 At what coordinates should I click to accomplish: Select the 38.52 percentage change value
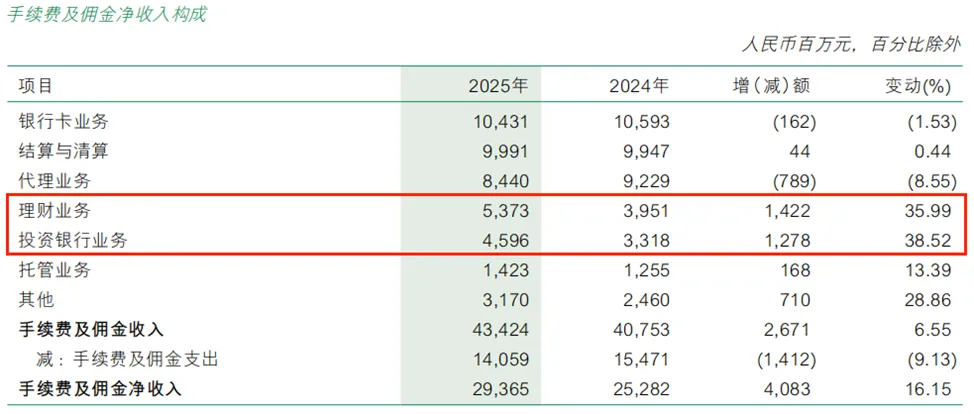pos(926,241)
